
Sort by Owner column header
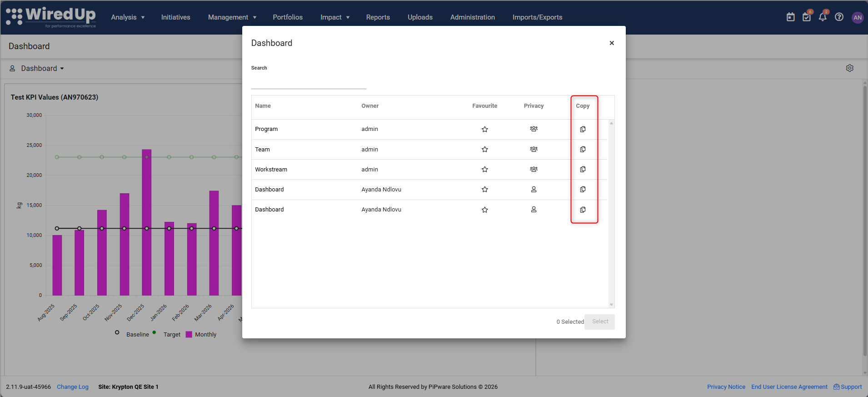pyautogui.click(x=370, y=106)
